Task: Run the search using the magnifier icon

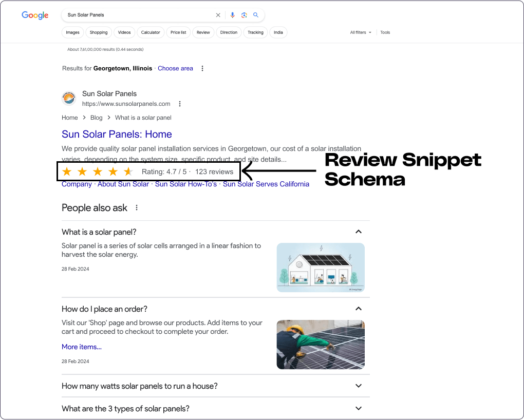Action: 256,15
